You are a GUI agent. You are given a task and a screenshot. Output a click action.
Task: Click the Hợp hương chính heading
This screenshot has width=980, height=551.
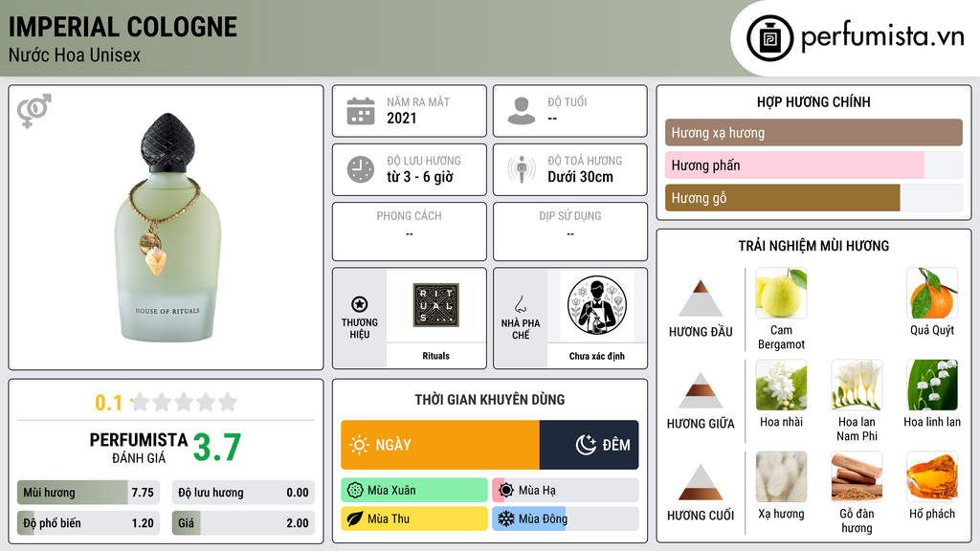(813, 101)
